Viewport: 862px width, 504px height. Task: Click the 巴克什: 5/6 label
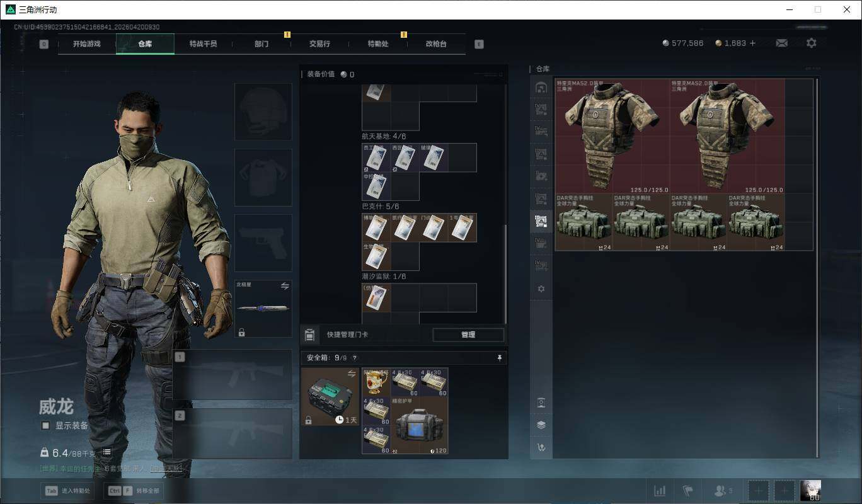click(380, 206)
